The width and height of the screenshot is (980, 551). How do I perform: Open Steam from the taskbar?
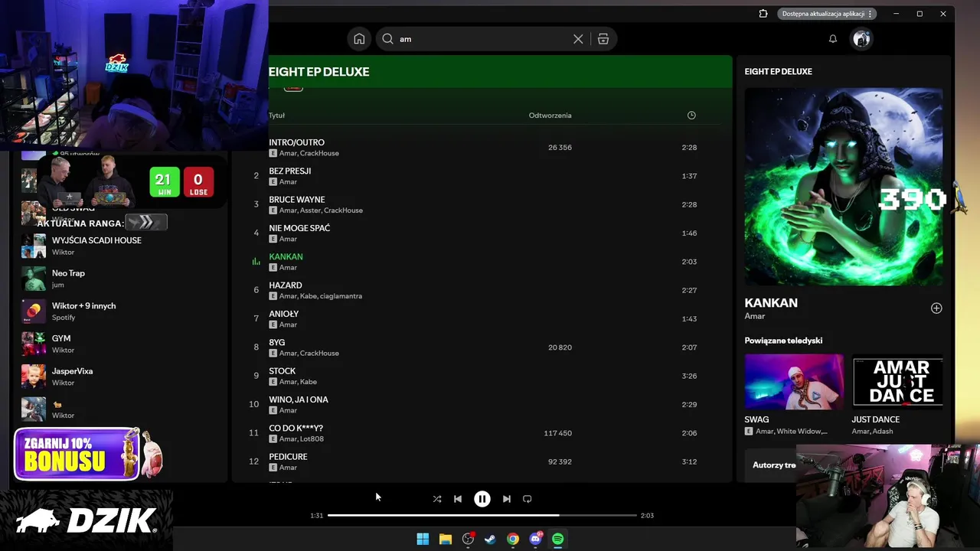coord(491,540)
